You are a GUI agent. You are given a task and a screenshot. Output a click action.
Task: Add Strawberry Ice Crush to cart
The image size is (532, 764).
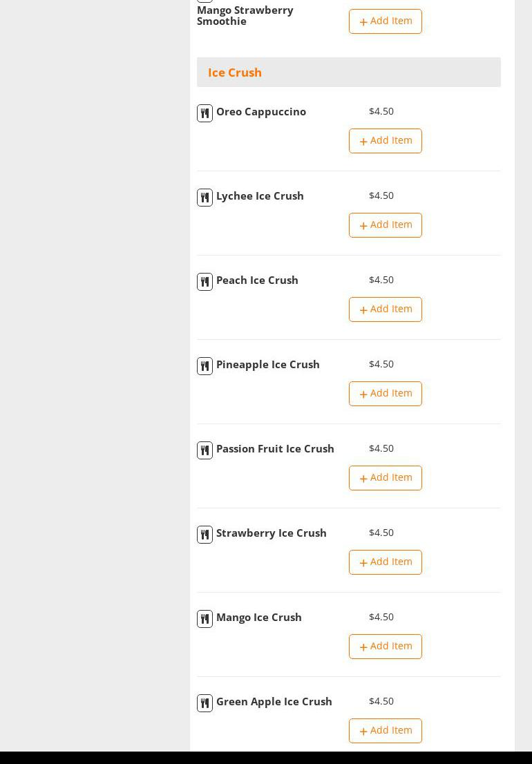pyautogui.click(x=385, y=562)
